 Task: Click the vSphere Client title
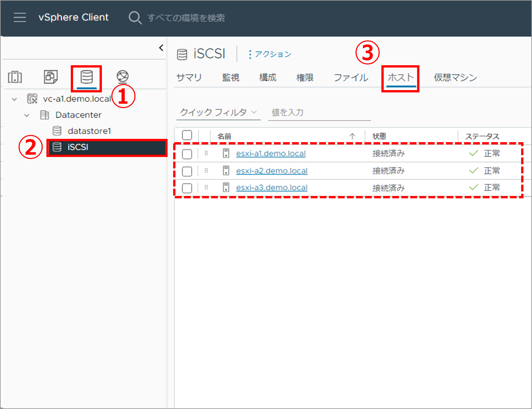tap(73, 17)
